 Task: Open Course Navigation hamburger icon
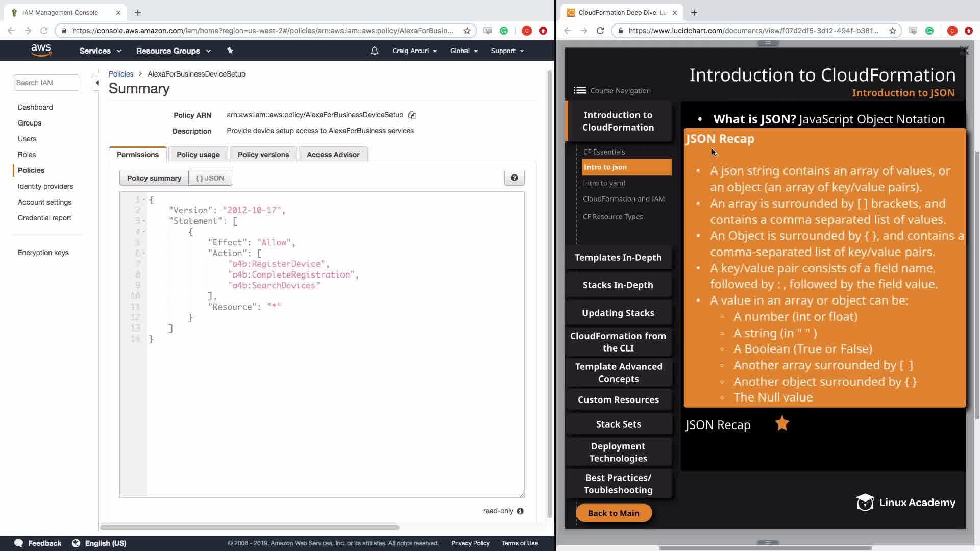[579, 91]
